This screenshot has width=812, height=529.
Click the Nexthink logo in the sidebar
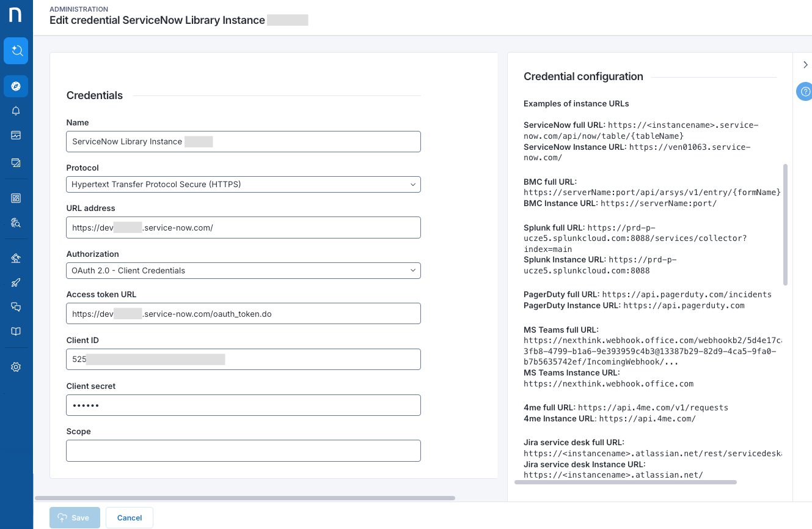(x=16, y=15)
